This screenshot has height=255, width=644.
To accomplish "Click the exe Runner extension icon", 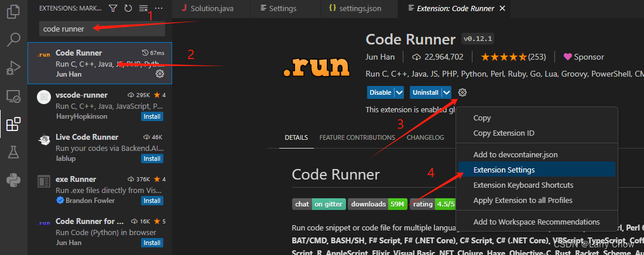I will [43, 181].
